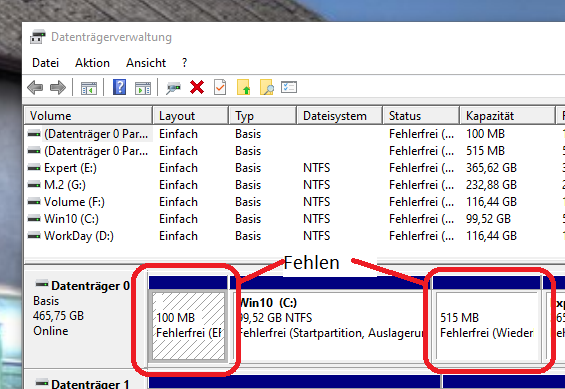Viewport: 565px width, 389px height.
Task: Click the folder magnifier search icon
Action: [x=267, y=87]
